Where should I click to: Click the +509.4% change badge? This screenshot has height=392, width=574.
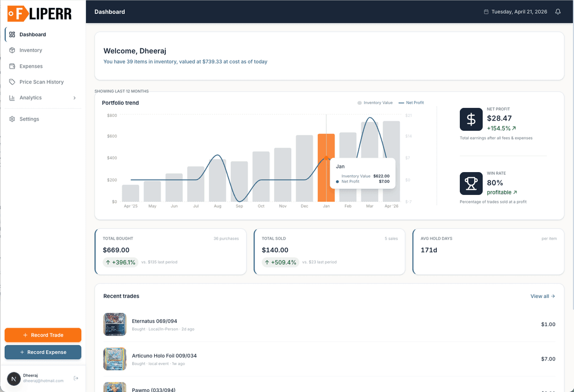(x=281, y=262)
